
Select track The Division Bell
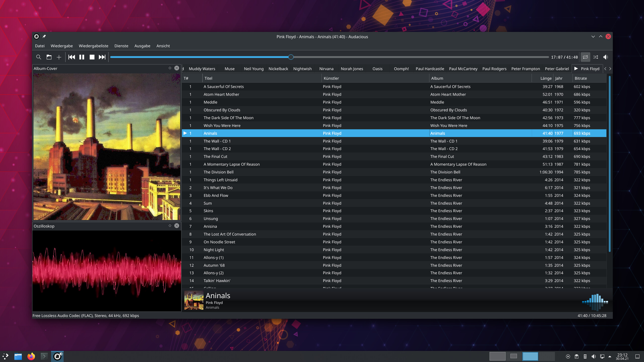point(394,172)
